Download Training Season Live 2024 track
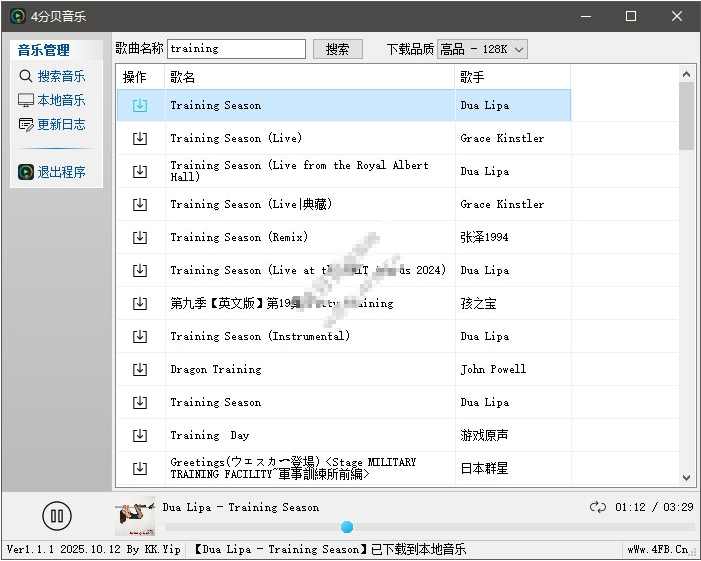Image resolution: width=701 pixels, height=561 pixels. (140, 270)
